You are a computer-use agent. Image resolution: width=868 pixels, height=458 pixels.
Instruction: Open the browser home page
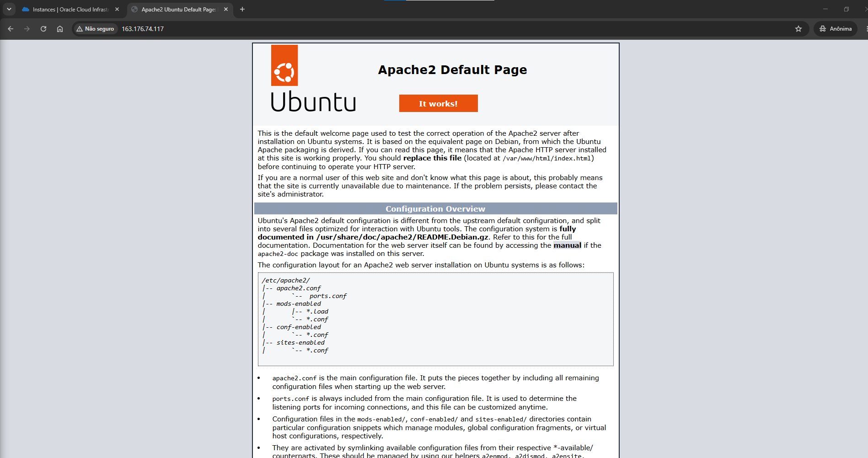(60, 29)
